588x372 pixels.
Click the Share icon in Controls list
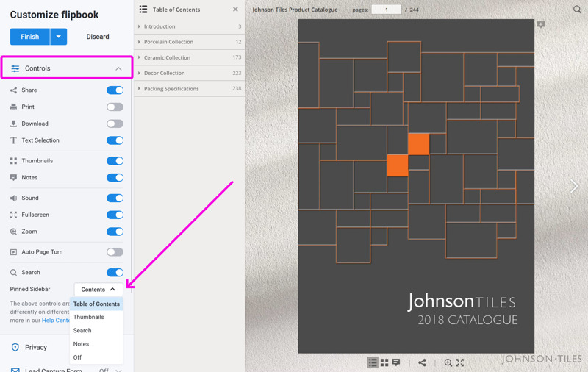click(13, 90)
